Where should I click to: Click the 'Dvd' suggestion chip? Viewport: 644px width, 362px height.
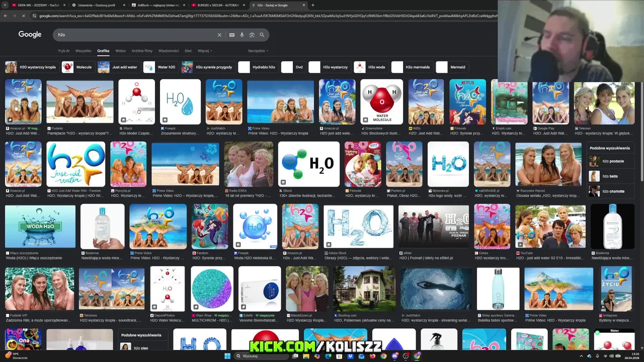point(293,67)
